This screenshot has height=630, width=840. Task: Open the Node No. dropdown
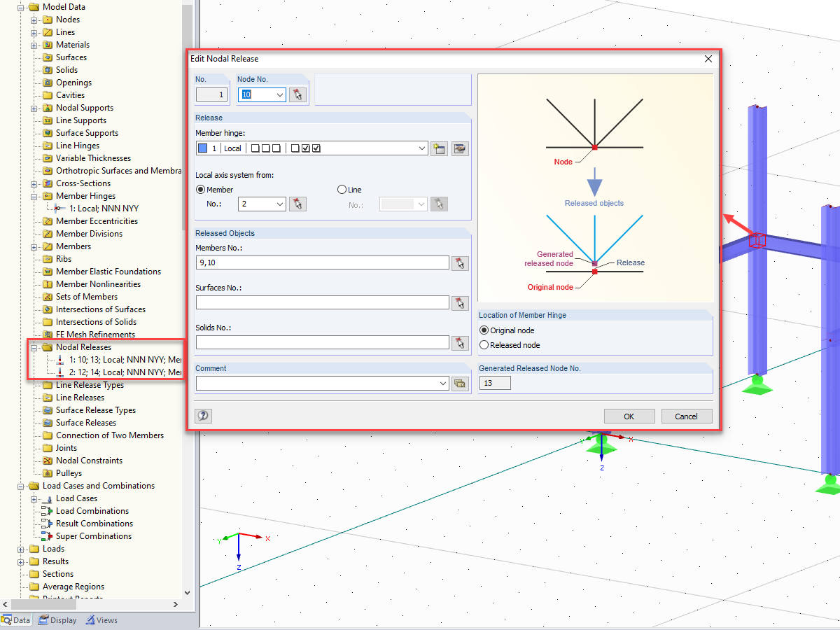pos(280,94)
